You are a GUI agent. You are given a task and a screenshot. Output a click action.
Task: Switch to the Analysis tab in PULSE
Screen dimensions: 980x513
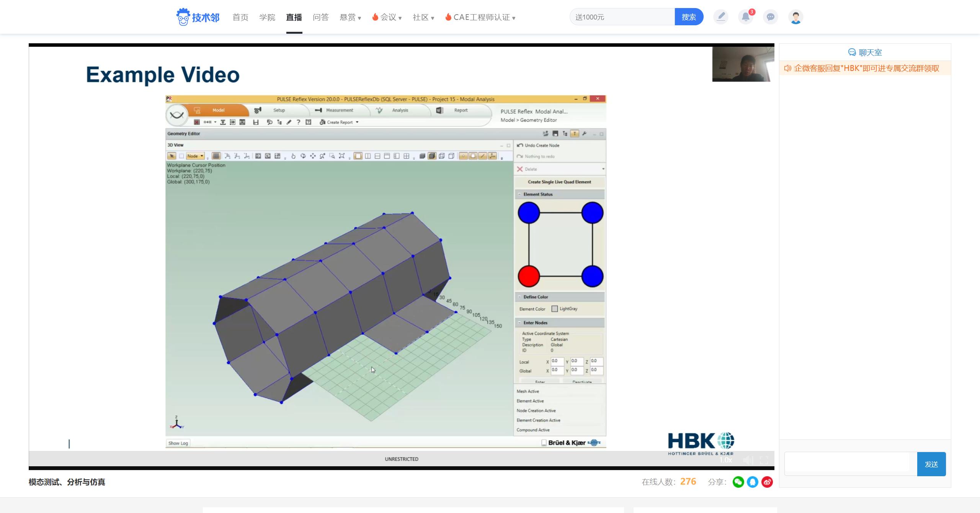[x=400, y=110]
